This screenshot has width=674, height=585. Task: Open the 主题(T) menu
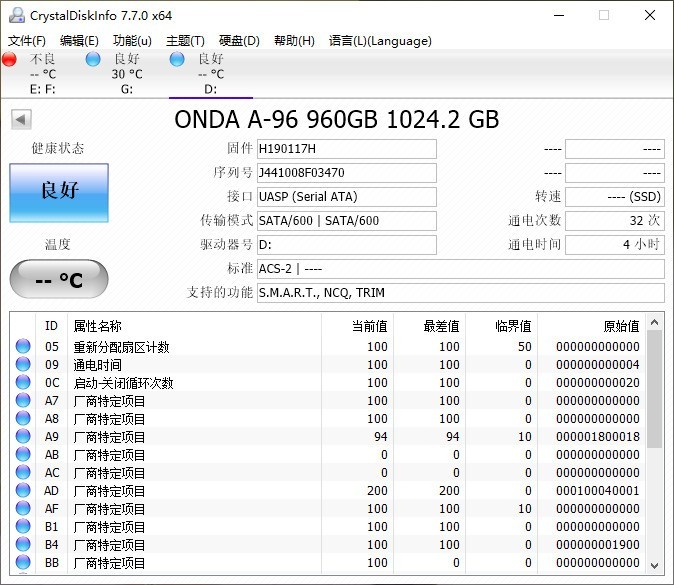pos(185,41)
